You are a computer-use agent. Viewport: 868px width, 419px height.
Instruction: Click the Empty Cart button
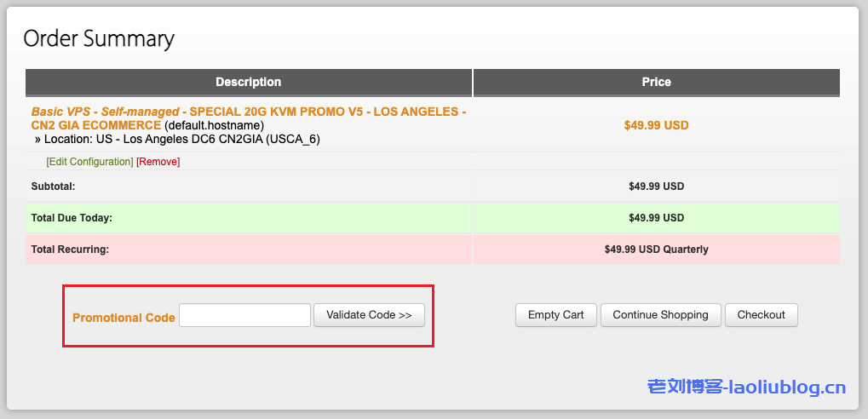pos(555,315)
